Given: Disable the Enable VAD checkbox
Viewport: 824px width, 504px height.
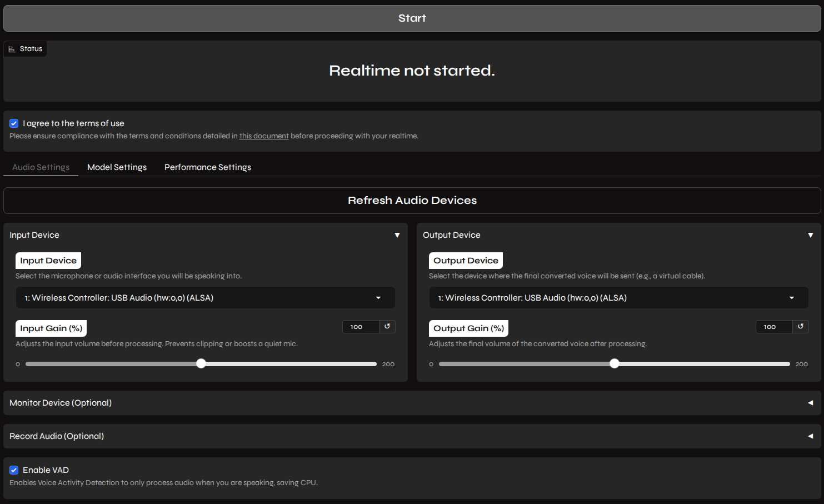Looking at the screenshot, I should 14,470.
